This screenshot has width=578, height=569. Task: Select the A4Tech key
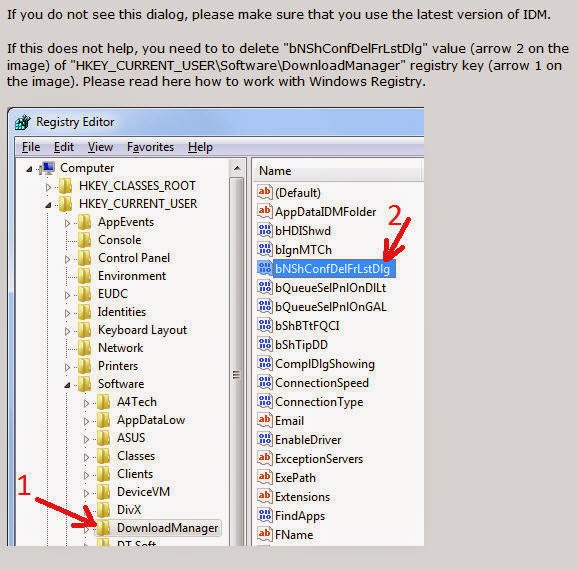point(137,402)
